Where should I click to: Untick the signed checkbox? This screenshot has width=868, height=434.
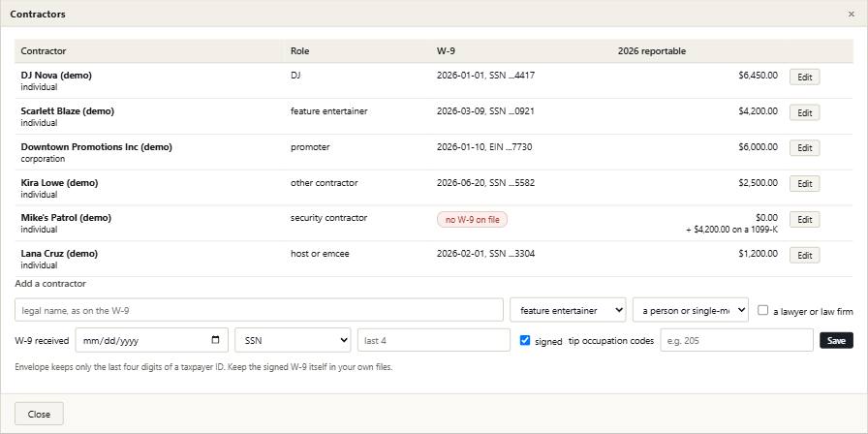[525, 340]
